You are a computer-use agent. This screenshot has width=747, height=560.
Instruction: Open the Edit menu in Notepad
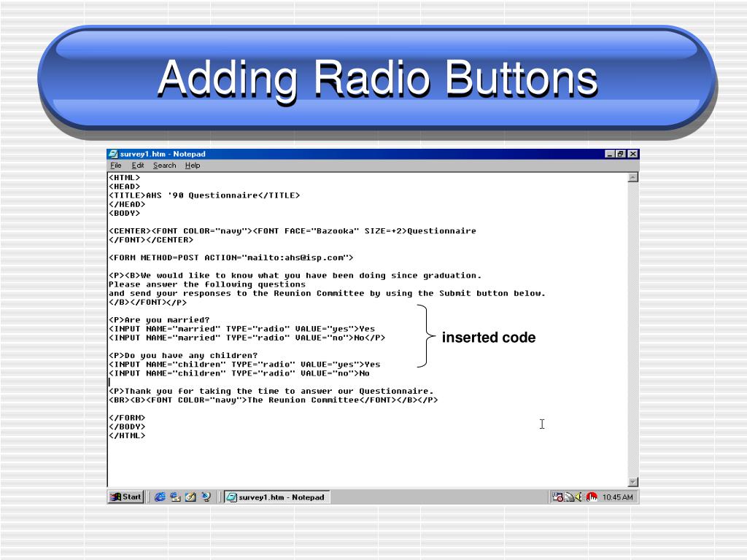tap(138, 166)
